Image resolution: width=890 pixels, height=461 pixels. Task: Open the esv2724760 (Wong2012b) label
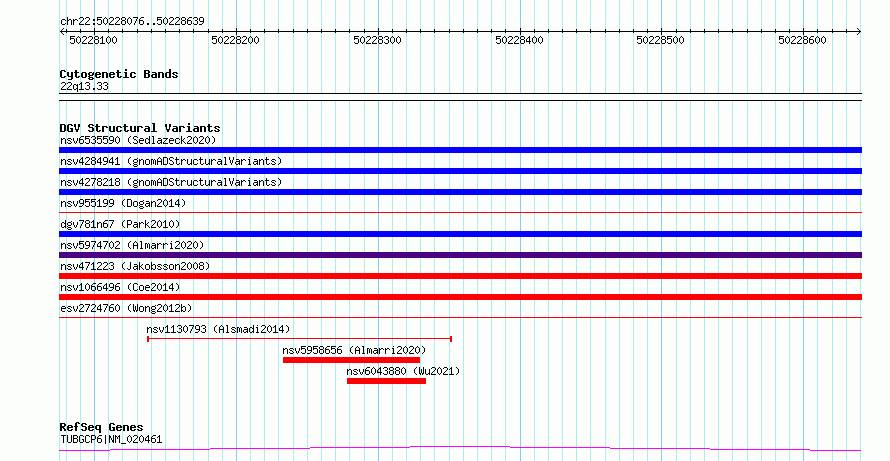click(126, 308)
